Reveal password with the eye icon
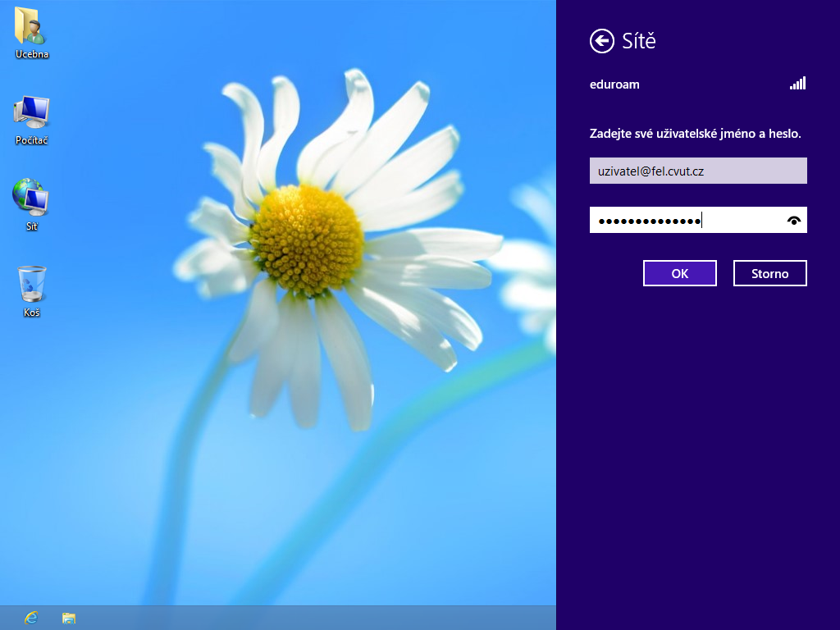This screenshot has width=840, height=630. coord(794,220)
